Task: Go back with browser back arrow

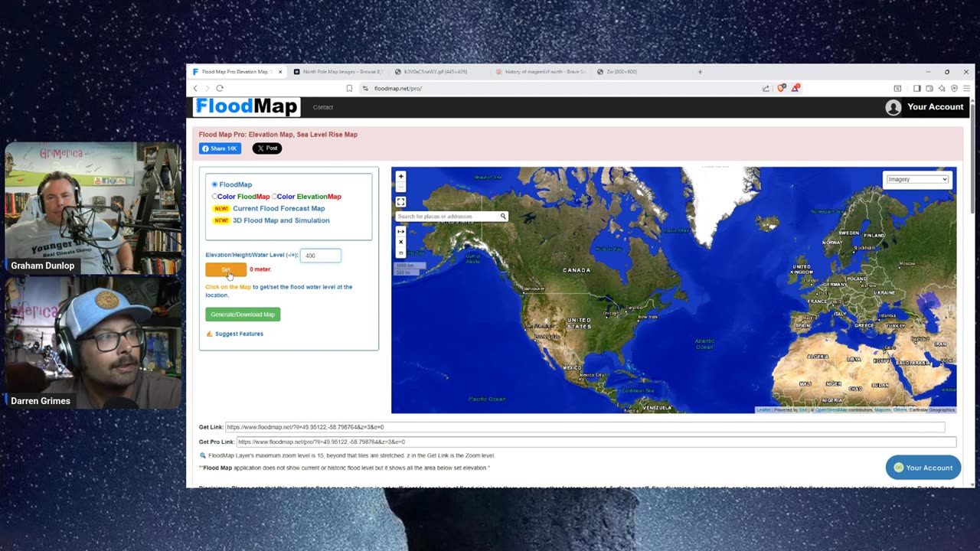Action: coord(195,88)
